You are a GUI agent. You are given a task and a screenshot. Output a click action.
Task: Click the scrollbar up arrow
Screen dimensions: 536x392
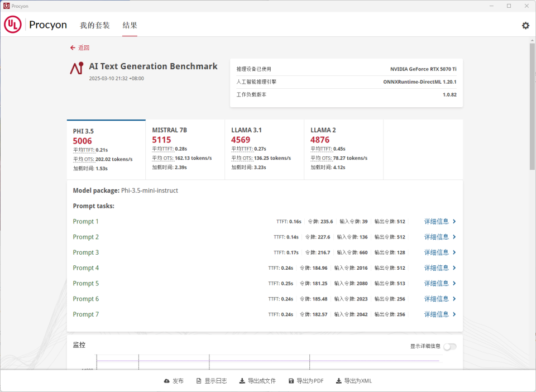point(532,40)
